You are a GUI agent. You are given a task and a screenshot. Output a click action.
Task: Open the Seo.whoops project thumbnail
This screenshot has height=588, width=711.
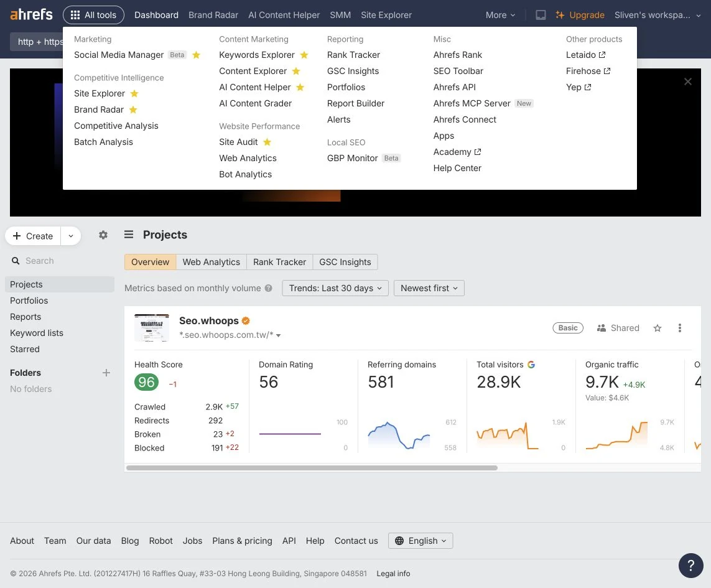point(152,327)
